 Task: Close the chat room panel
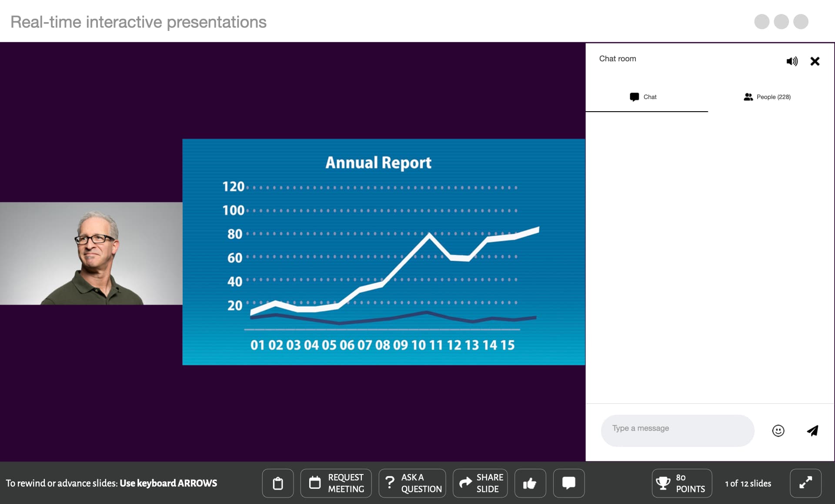815,61
